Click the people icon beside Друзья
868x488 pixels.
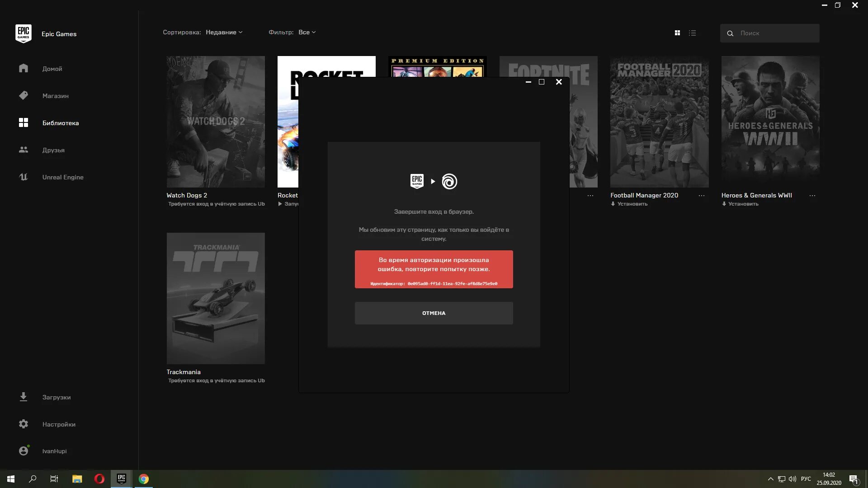pos(24,150)
